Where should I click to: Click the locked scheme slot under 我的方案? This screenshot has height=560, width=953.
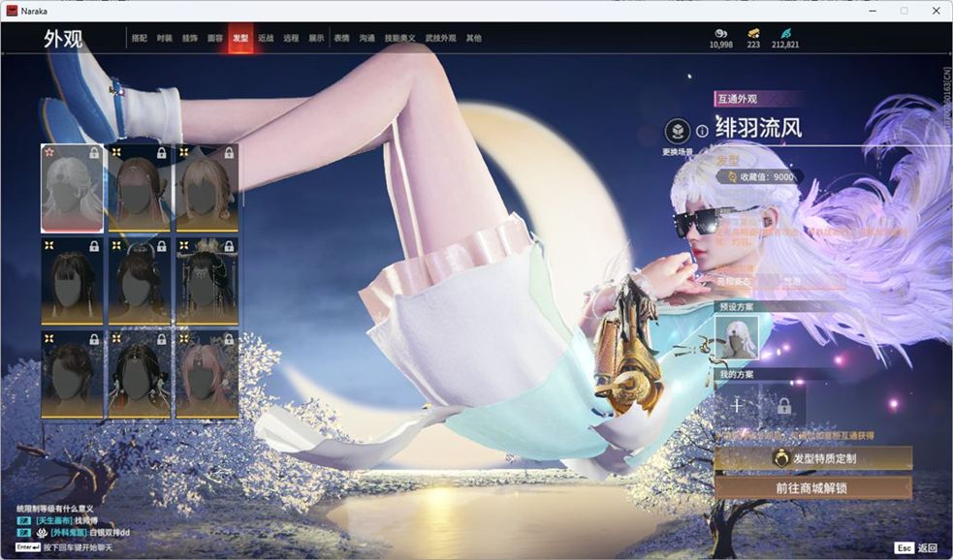pyautogui.click(x=784, y=405)
